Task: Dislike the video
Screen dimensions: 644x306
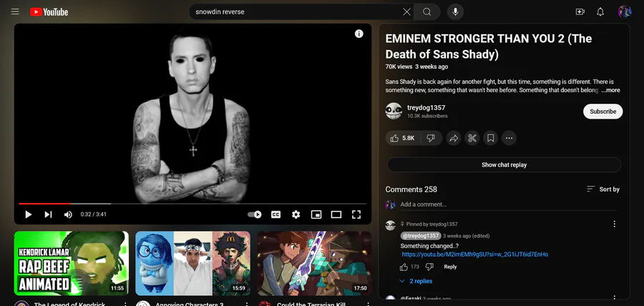Action: coord(431,138)
